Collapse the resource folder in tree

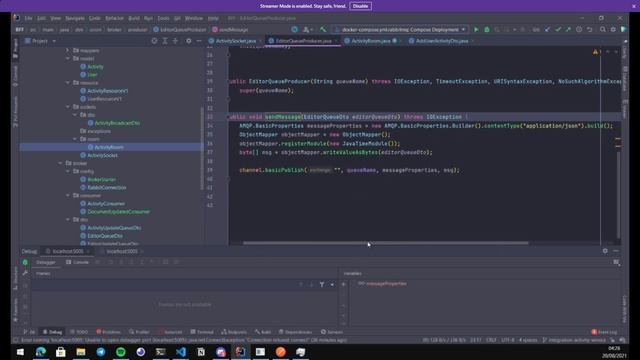click(x=68, y=82)
